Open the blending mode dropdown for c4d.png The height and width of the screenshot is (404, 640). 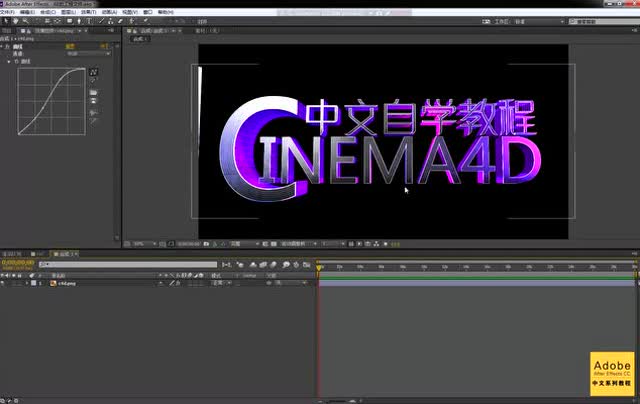221,283
